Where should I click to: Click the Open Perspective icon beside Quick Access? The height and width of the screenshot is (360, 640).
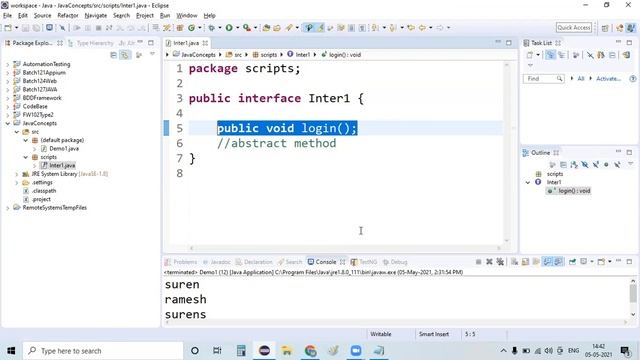[x=605, y=28]
